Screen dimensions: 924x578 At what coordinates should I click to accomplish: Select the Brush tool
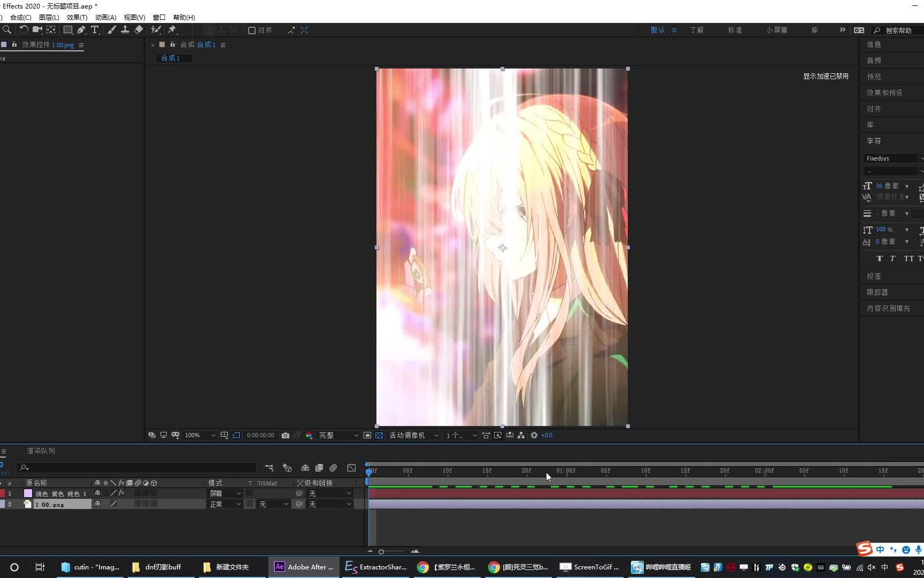coord(112,30)
